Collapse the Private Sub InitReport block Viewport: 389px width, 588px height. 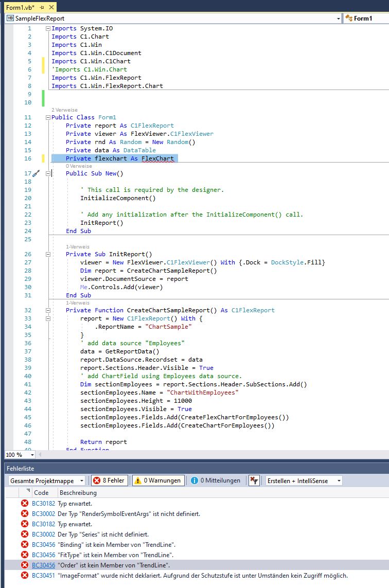(48, 254)
